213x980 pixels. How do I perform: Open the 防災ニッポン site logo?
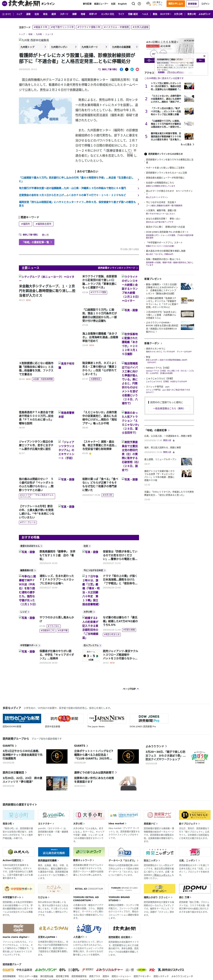(x=159, y=852)
